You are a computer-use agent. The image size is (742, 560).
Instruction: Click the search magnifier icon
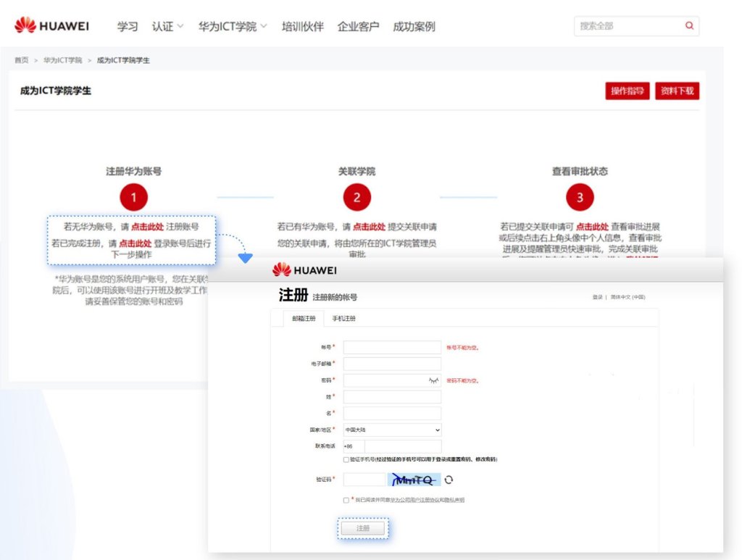689,26
